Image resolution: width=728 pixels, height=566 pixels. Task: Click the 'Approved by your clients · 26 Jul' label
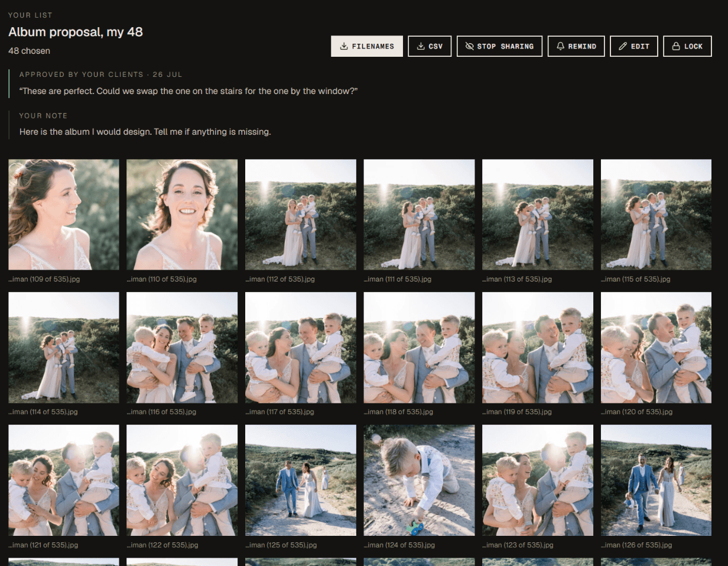(x=100, y=75)
